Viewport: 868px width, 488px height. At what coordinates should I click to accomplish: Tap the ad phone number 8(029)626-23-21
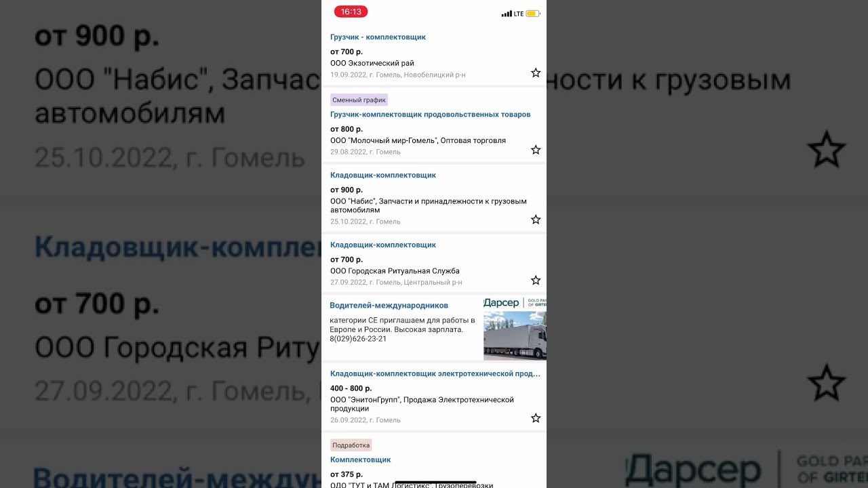point(359,339)
